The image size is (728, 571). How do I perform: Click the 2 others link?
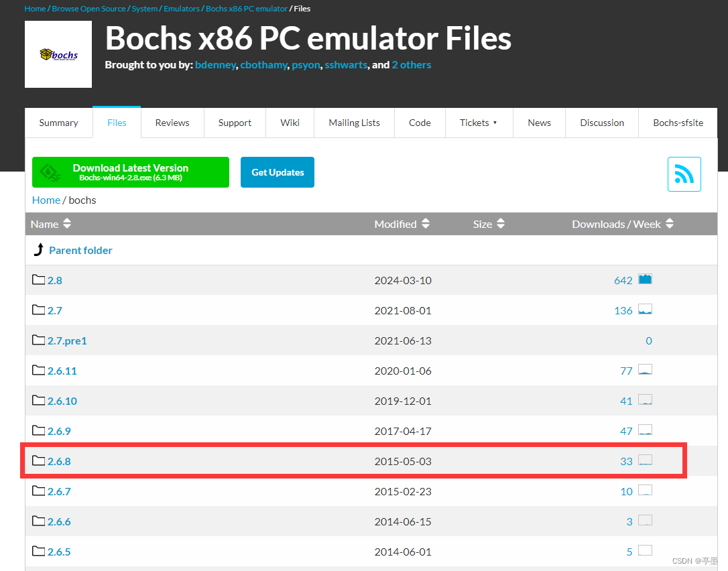(412, 65)
